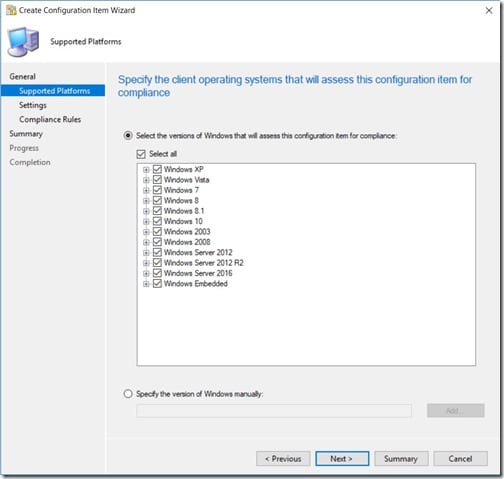
Task: Select the Windows 10 label
Action: click(183, 221)
